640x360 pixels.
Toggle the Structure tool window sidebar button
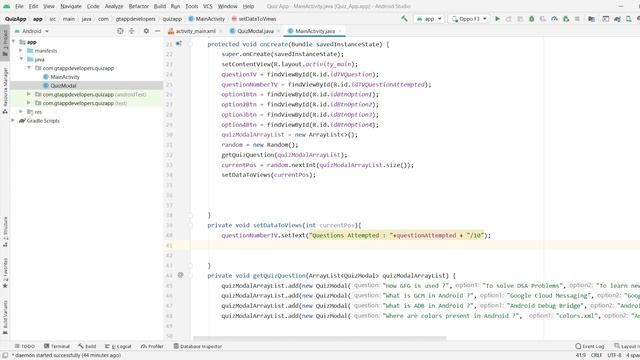[x=5, y=232]
